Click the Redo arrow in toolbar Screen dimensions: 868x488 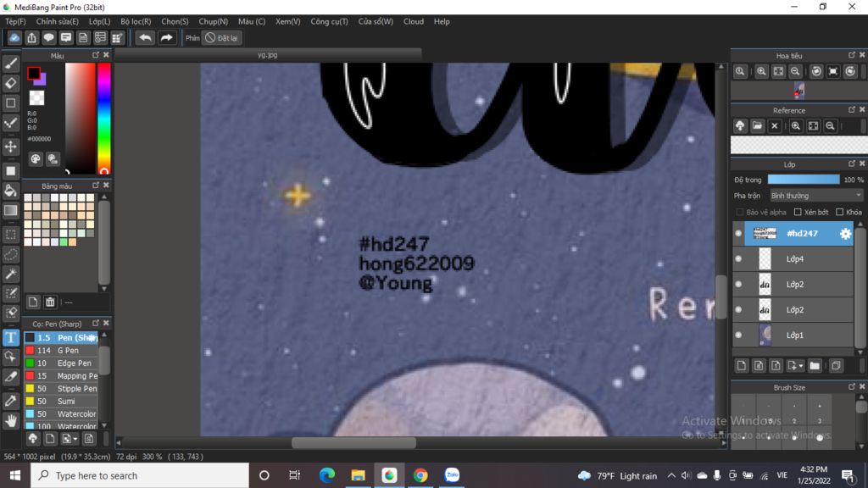pos(166,37)
